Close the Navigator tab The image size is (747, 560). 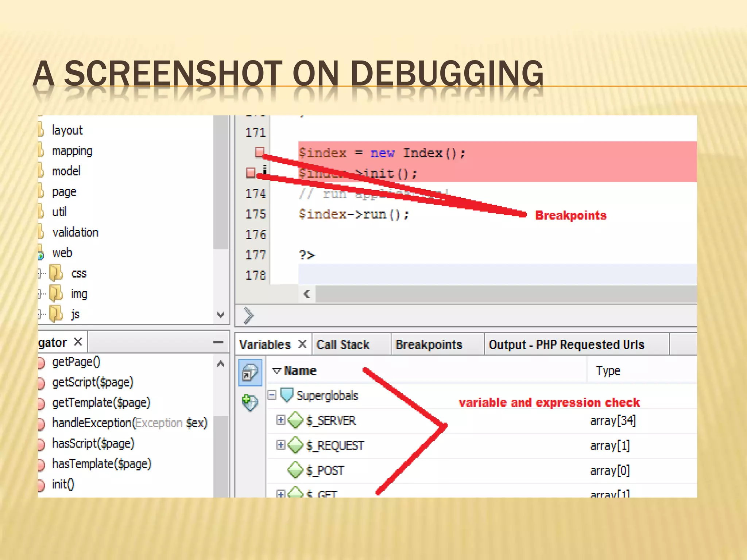[x=78, y=342]
